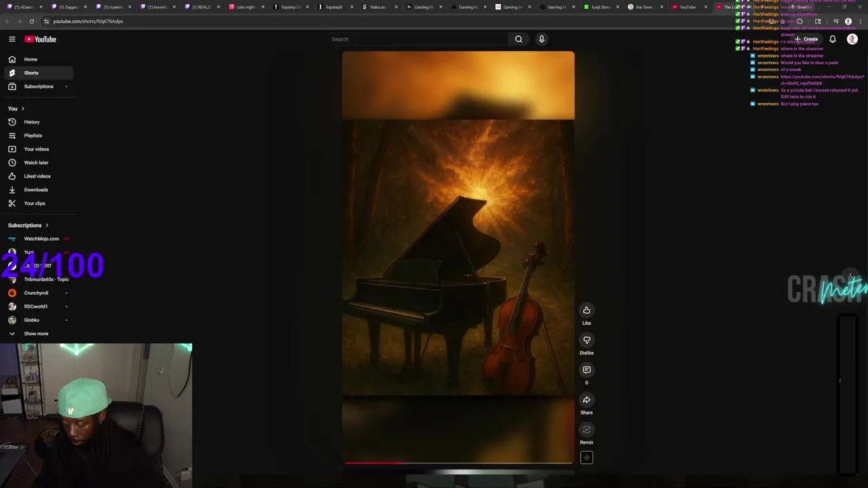Click the Create button
The width and height of the screenshot is (868, 488).
808,39
